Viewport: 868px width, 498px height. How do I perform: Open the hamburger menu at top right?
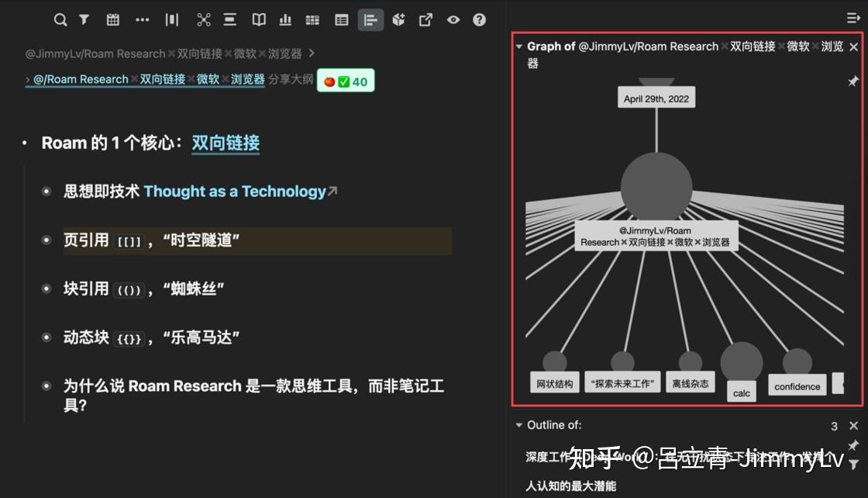point(852,17)
